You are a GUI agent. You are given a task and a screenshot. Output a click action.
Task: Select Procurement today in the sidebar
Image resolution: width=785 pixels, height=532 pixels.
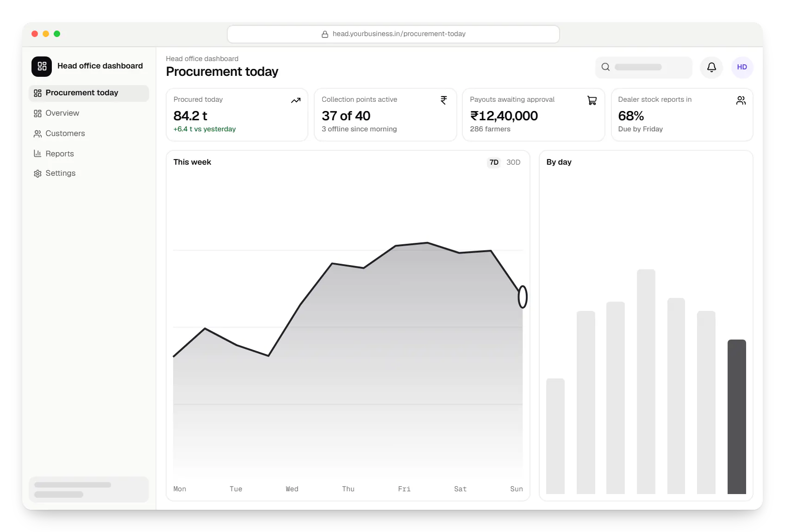pyautogui.click(x=89, y=93)
